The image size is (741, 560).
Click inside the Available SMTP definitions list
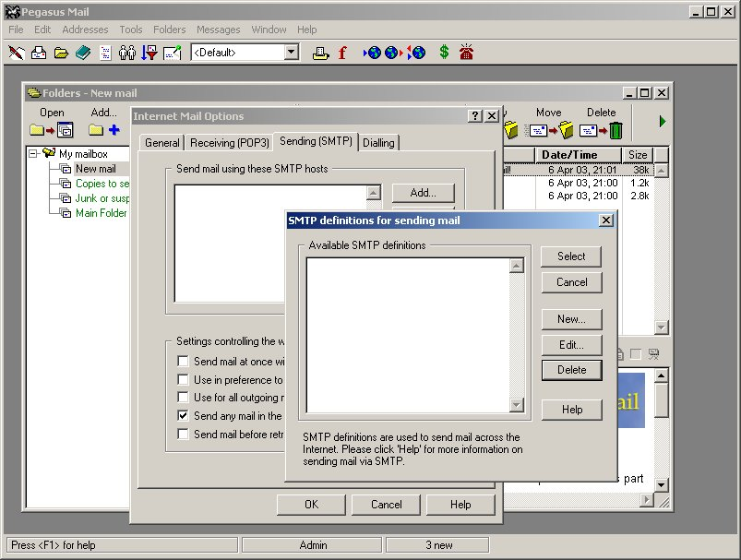tap(407, 334)
